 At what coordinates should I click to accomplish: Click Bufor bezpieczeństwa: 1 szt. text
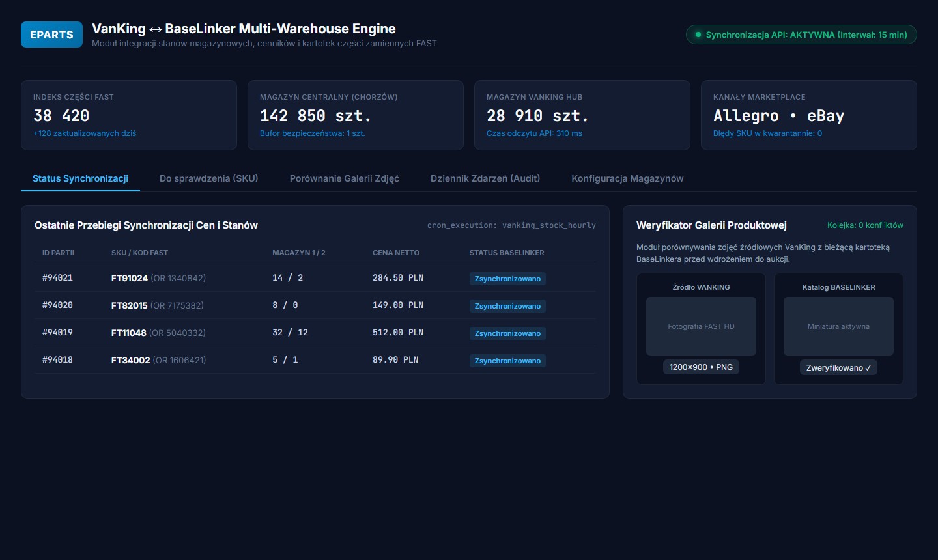(313, 133)
